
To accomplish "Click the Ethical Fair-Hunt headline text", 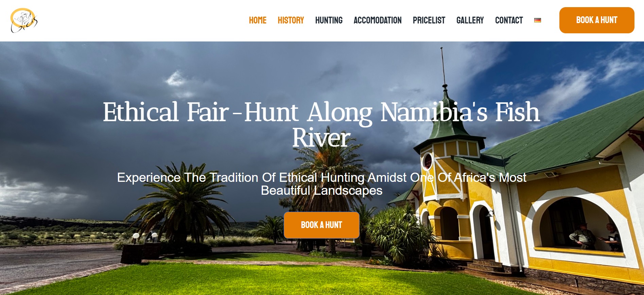I will (321, 124).
